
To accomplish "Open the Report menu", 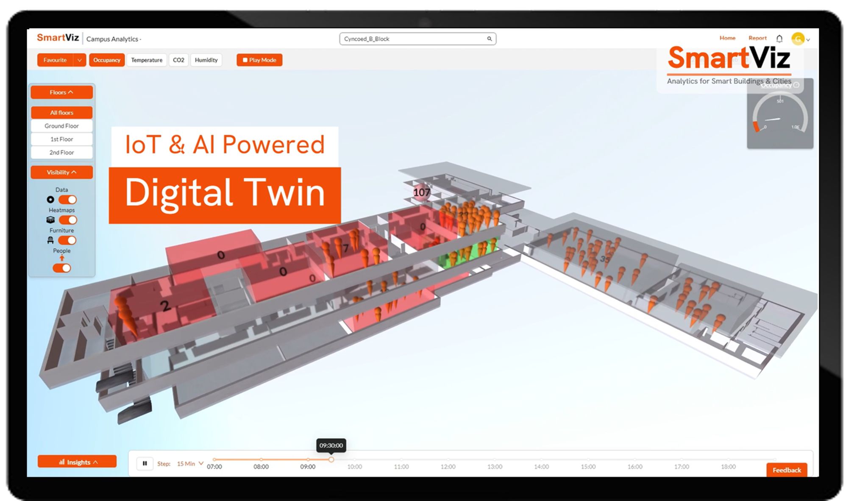I will point(757,38).
